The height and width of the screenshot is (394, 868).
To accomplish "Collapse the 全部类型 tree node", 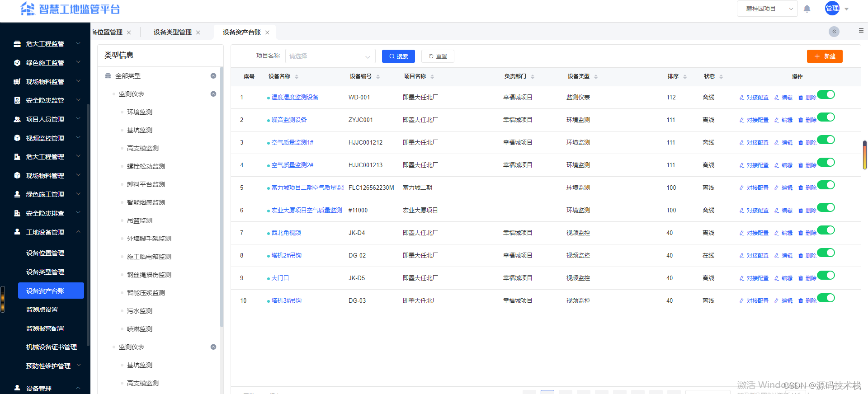I will click(213, 76).
